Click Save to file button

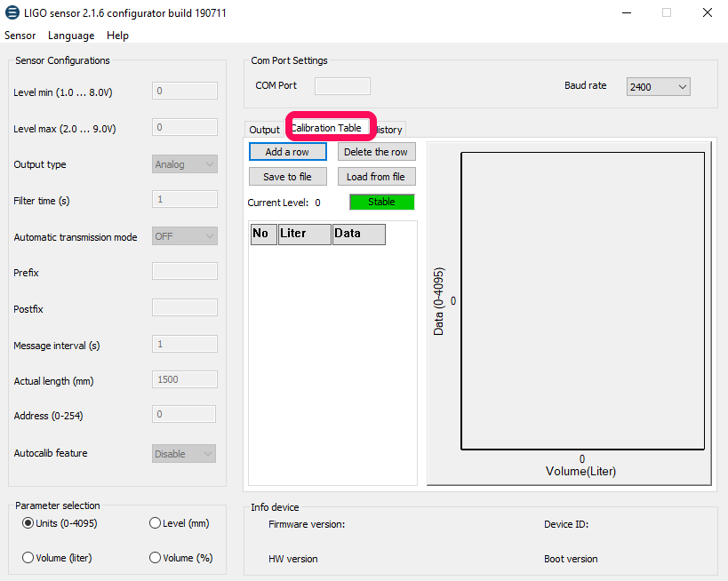click(287, 177)
